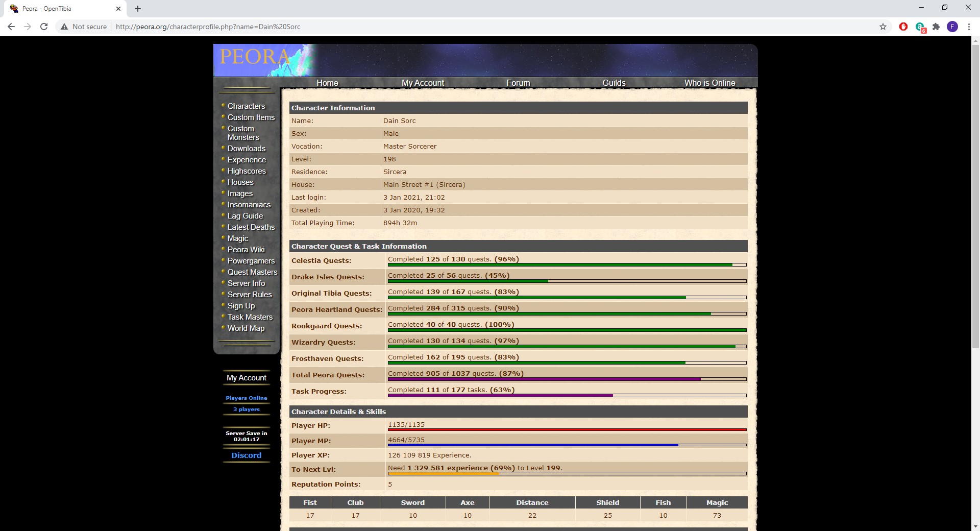Go back to the previous page

coord(11,27)
